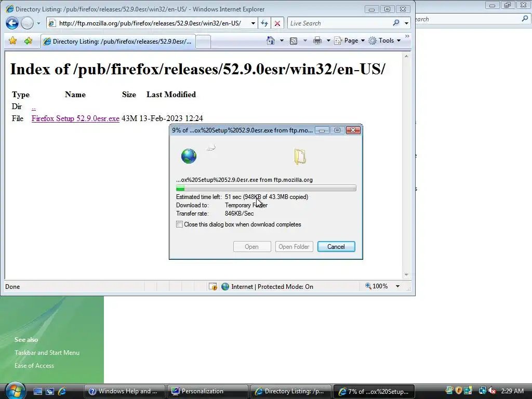
Task: Click the 2:29 AM system clock
Action: click(512, 391)
